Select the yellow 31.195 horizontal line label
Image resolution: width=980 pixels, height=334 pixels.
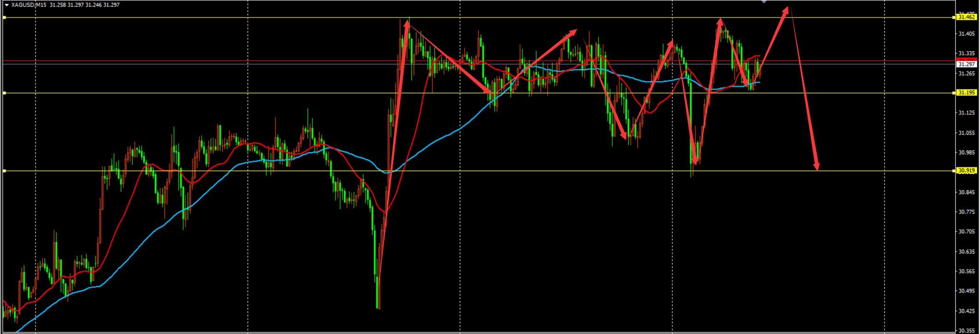click(967, 93)
